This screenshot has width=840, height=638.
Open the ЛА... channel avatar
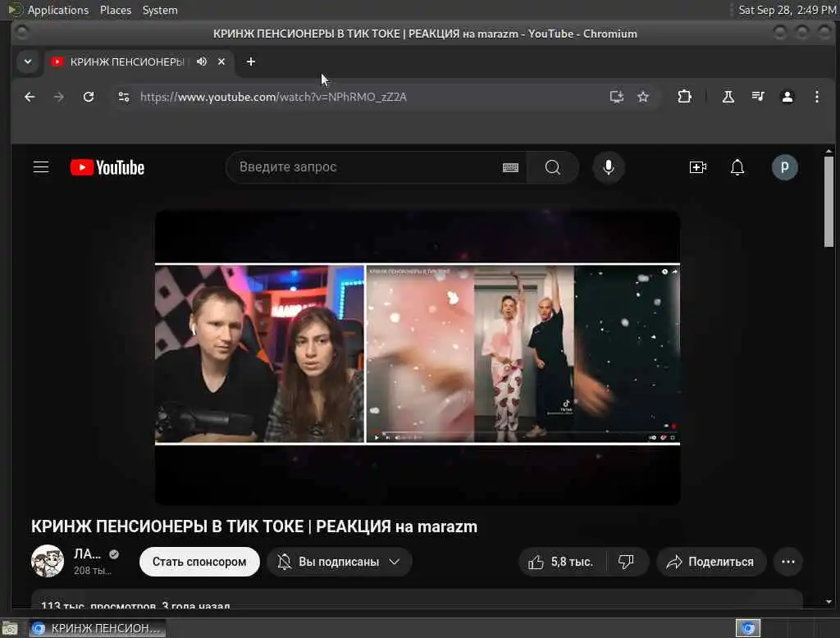[x=47, y=561]
